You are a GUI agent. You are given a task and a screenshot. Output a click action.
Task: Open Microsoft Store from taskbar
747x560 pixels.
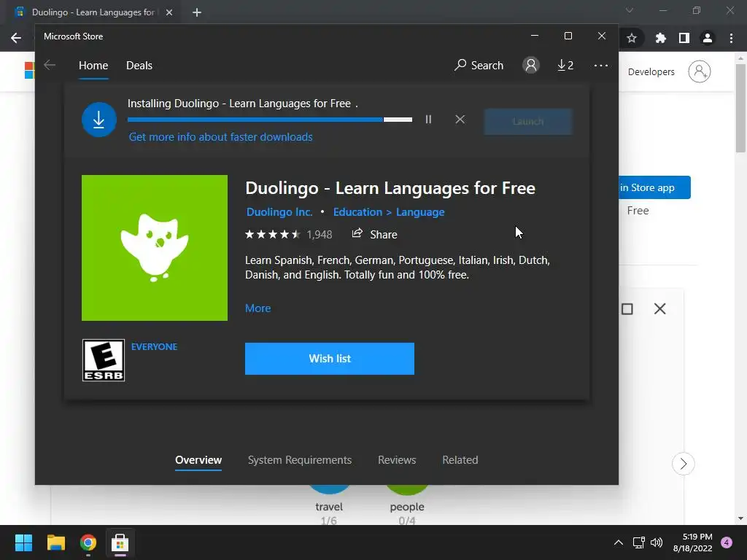(x=120, y=542)
